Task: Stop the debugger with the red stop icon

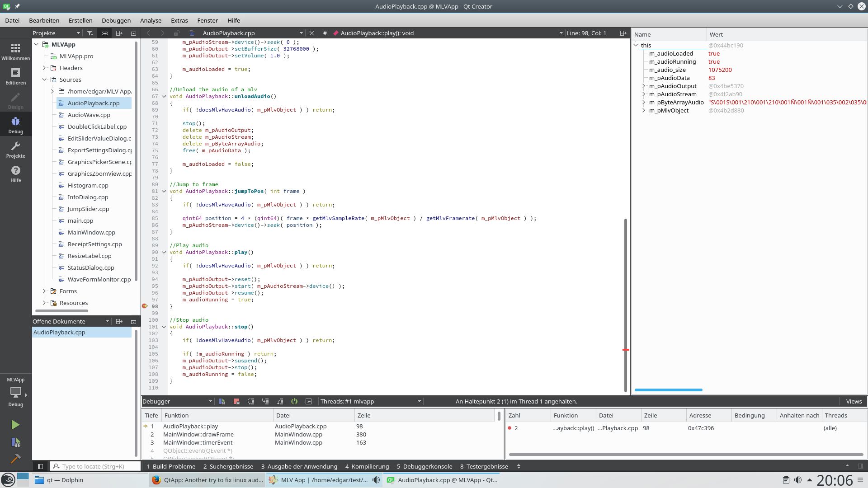Action: tap(236, 401)
